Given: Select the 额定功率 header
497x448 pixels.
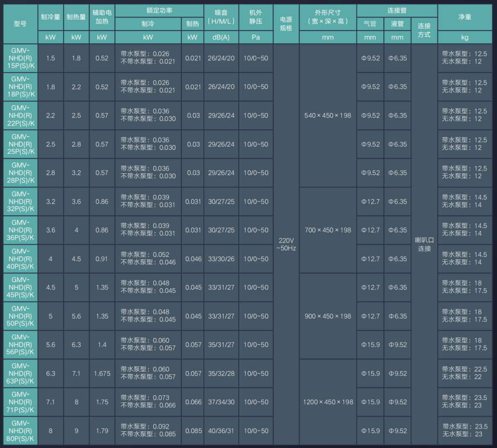Looking at the screenshot, I should [159, 11].
